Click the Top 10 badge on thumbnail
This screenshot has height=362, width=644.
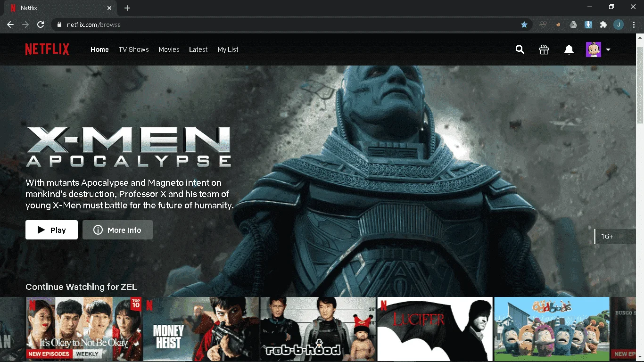136,304
